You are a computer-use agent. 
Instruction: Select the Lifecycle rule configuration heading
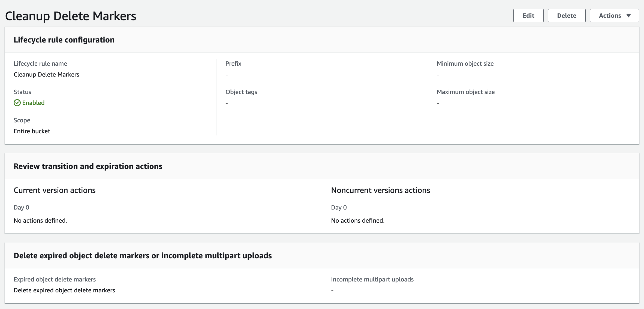point(64,40)
